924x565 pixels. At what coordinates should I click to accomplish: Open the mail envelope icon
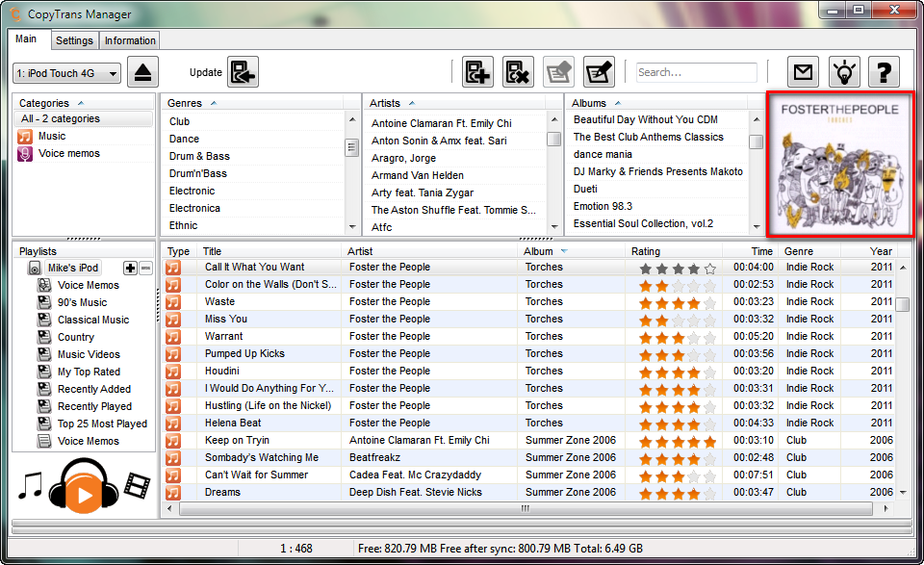pyautogui.click(x=803, y=72)
